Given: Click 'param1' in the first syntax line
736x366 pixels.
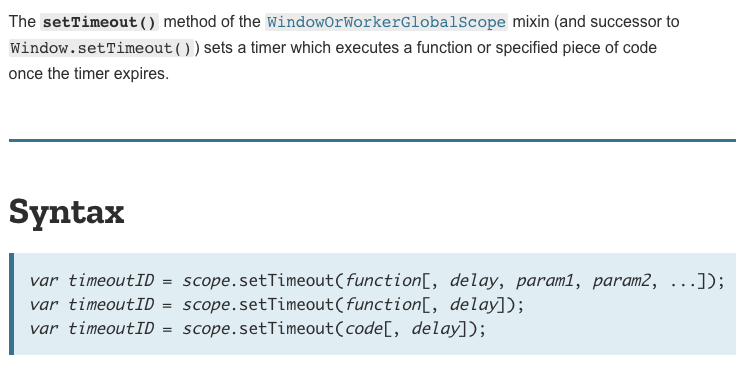Looking at the screenshot, I should (x=545, y=281).
